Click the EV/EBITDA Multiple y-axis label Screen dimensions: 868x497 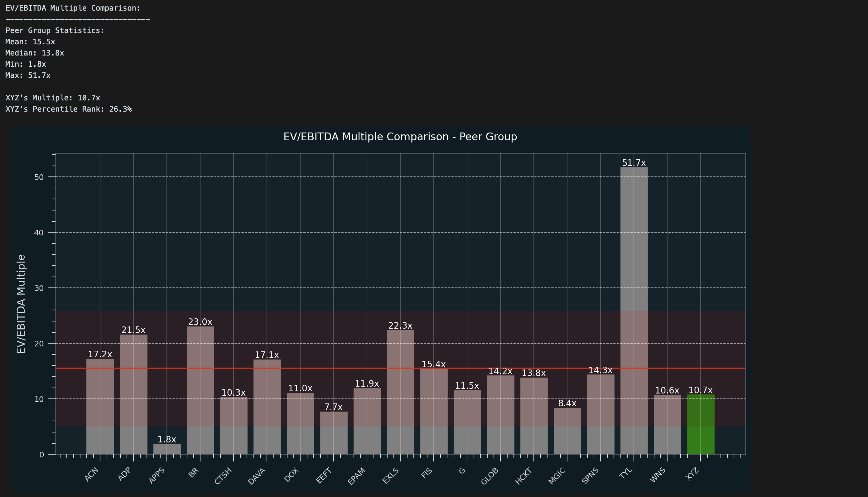(x=21, y=304)
